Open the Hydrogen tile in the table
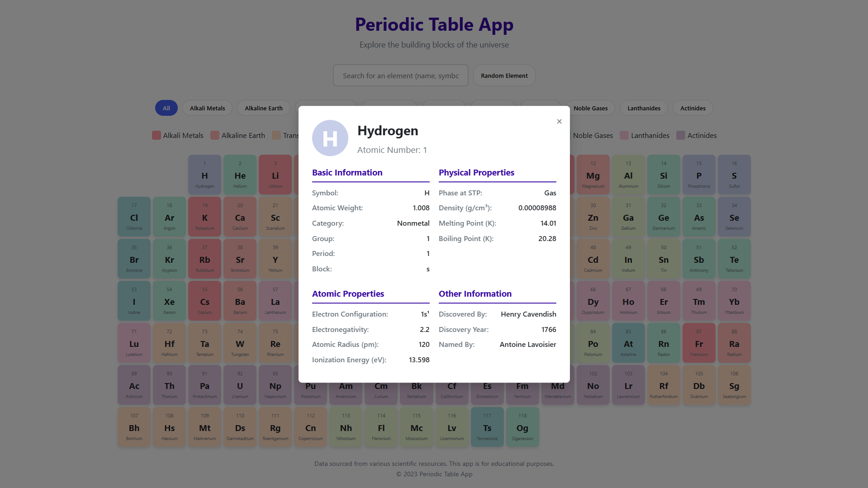The image size is (868, 488). 205,175
